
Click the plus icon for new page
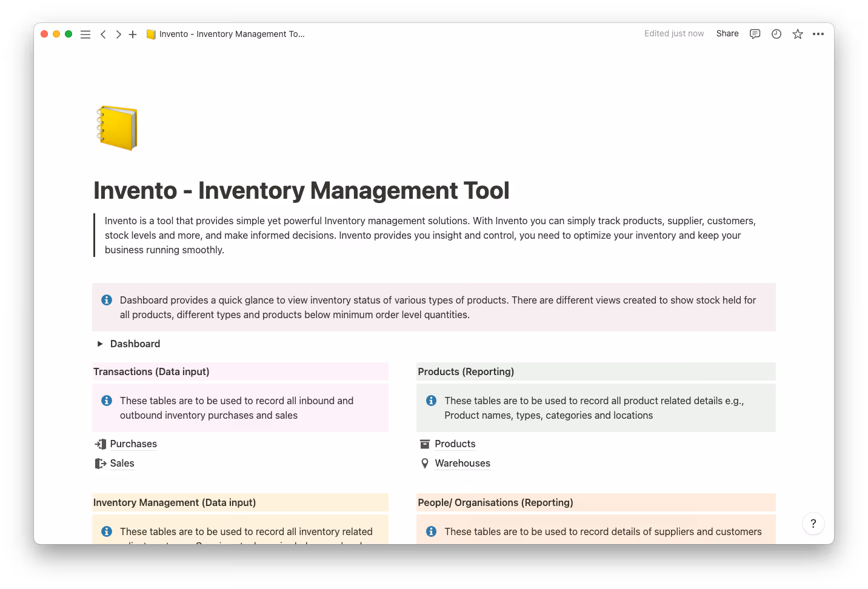[x=133, y=35]
